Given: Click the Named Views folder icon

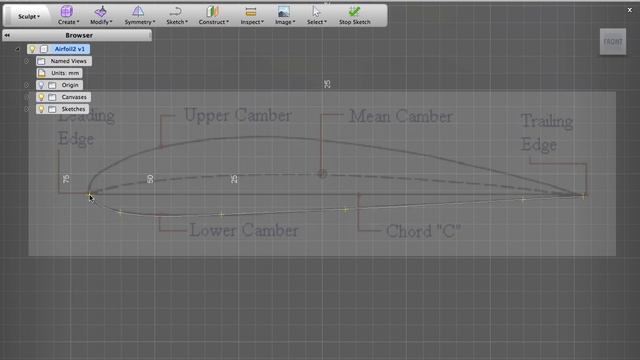Looking at the screenshot, I should (x=41, y=61).
